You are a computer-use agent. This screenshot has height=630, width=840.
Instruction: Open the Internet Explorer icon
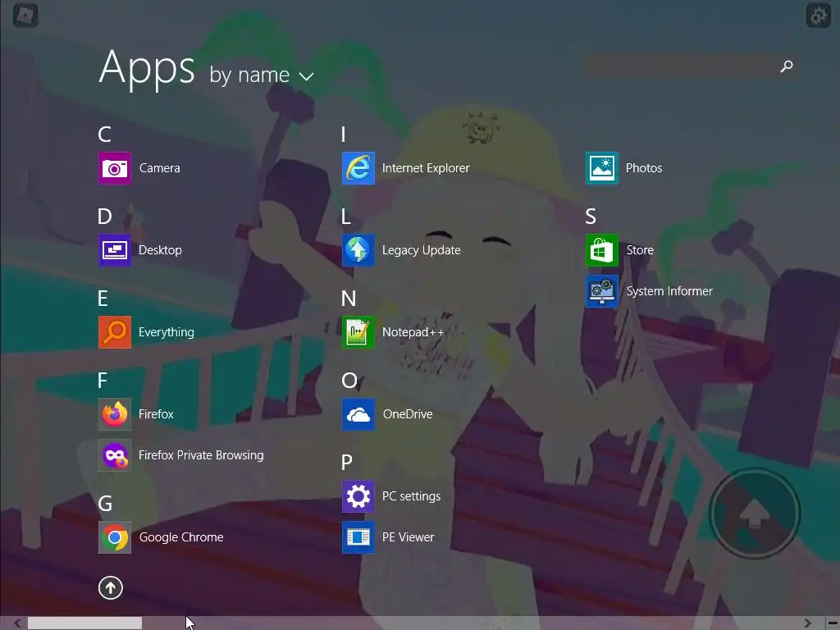(x=358, y=168)
